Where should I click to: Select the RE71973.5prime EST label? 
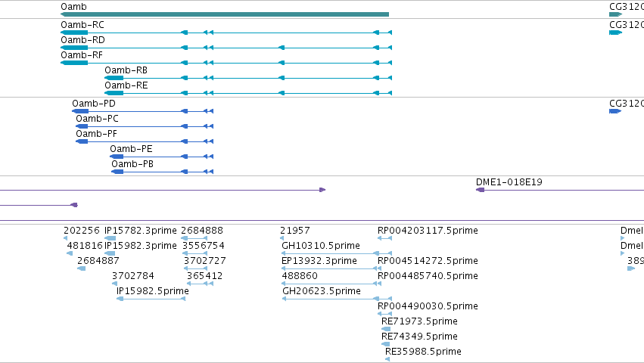pyautogui.click(x=419, y=321)
